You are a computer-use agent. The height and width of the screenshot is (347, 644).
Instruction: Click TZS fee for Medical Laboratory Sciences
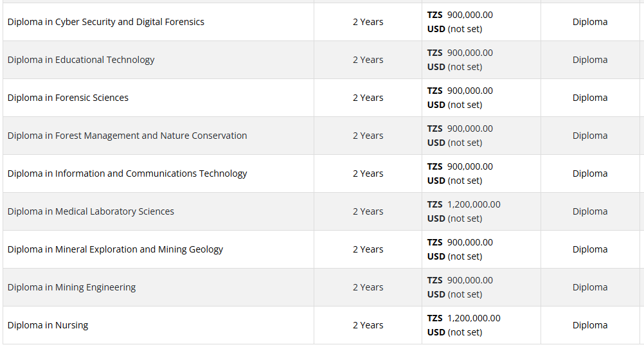coord(464,204)
